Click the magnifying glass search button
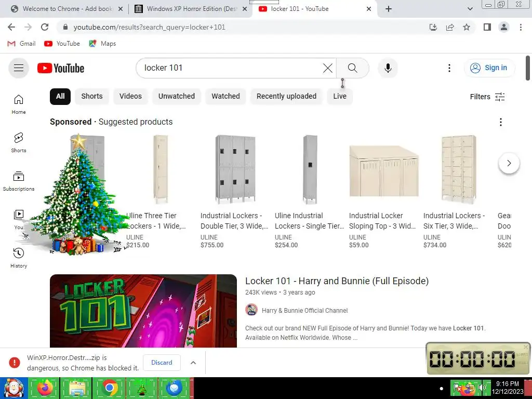 click(353, 68)
